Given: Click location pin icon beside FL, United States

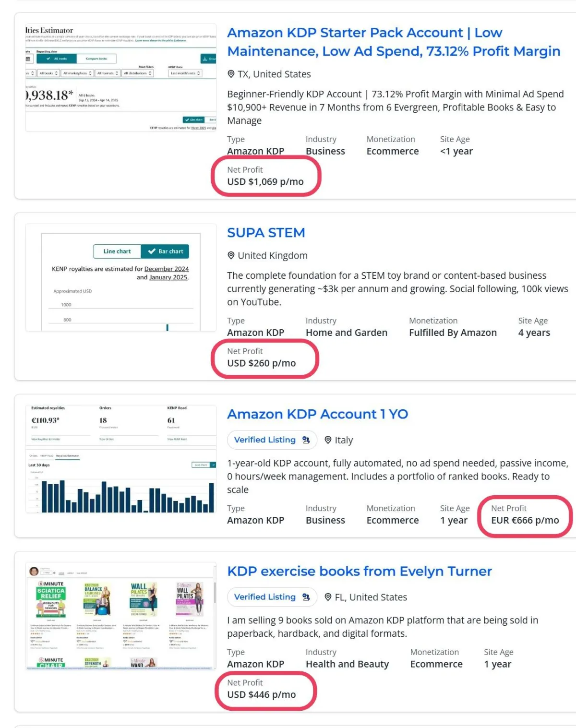Looking at the screenshot, I should coord(328,597).
